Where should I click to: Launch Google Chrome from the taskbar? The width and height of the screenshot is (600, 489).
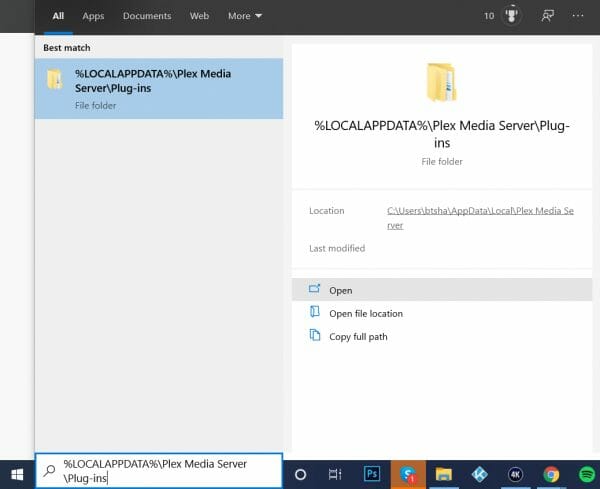pyautogui.click(x=551, y=474)
